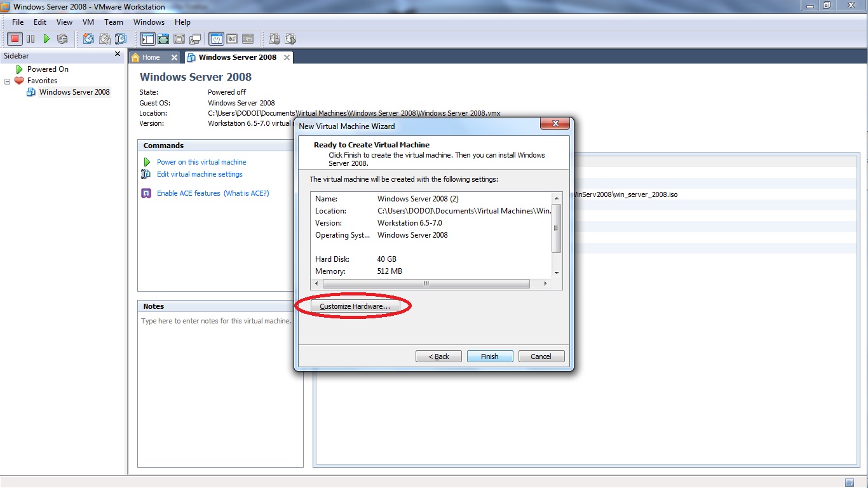Screen dimensions: 868x488
Task: Select the Appliance view toolbar icon
Action: pyautogui.click(x=232, y=39)
